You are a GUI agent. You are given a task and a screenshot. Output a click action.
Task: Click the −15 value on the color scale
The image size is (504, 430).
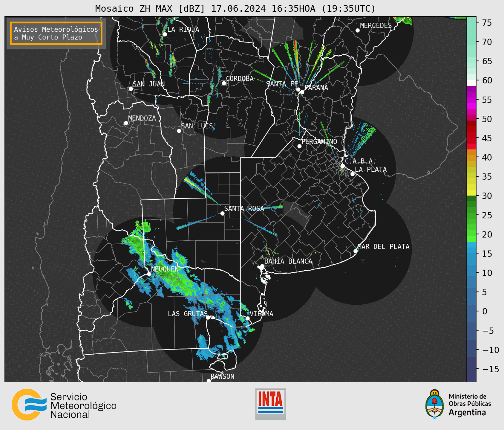pyautogui.click(x=490, y=369)
